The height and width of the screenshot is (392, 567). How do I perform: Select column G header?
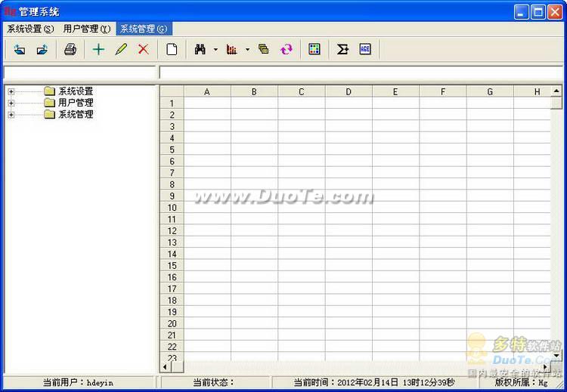490,91
